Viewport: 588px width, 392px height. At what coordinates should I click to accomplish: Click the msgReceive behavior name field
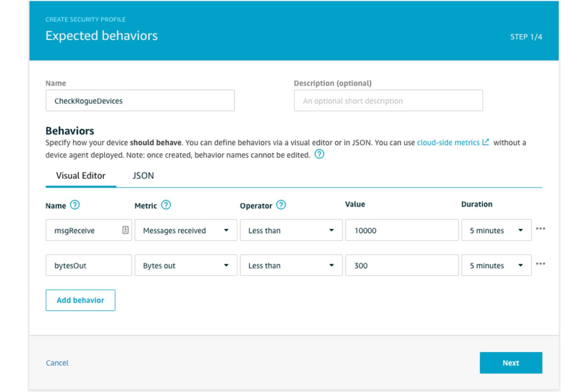click(x=89, y=230)
